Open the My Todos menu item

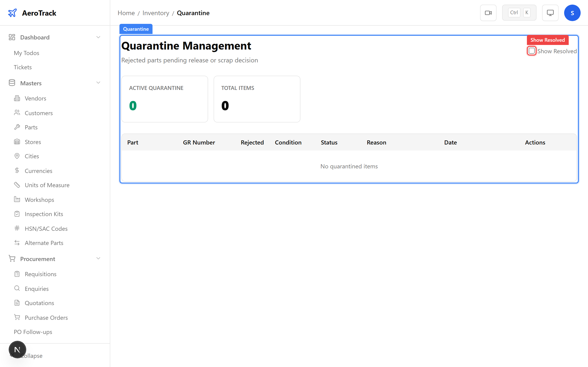tap(26, 53)
